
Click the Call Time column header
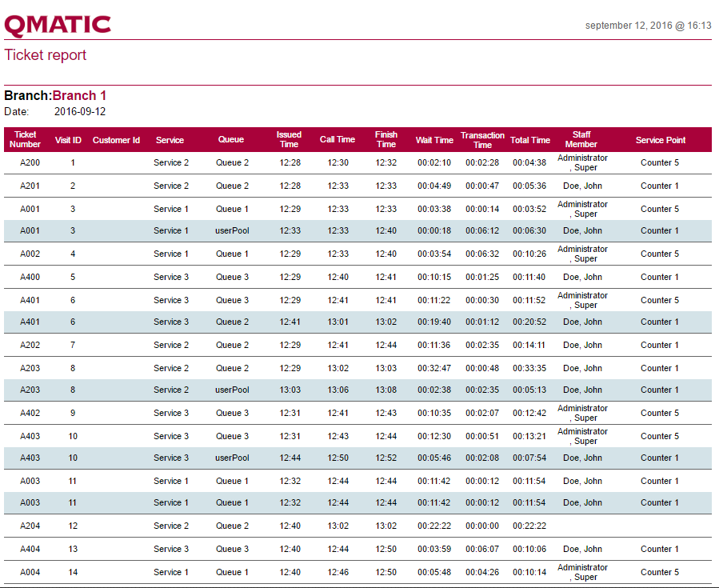(338, 139)
